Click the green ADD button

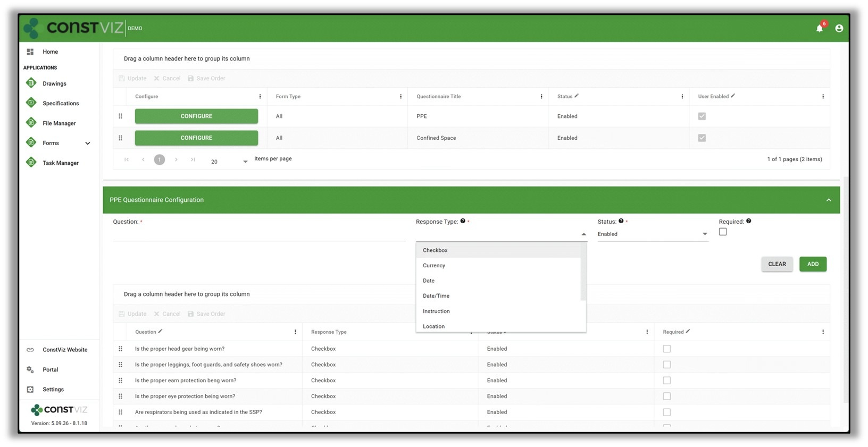(x=812, y=264)
